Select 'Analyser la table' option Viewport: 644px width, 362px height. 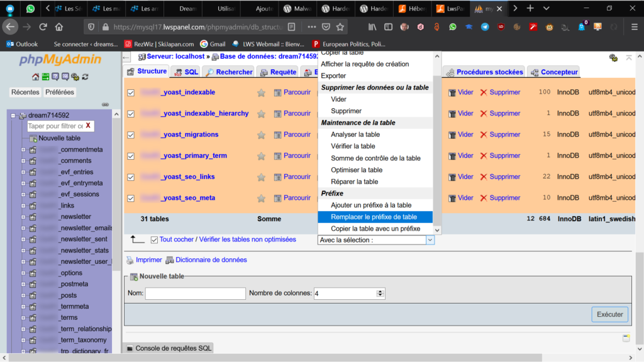[375, 134]
